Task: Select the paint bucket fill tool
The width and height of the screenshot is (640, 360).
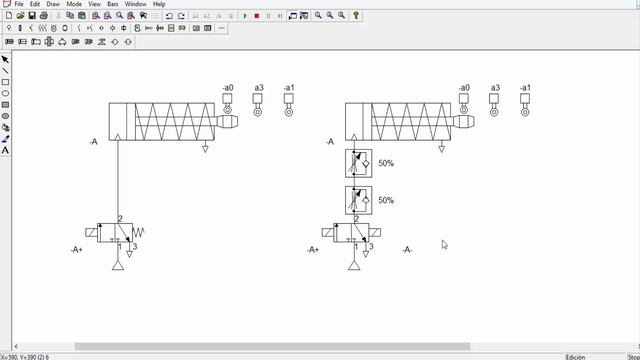Action: tap(5, 127)
